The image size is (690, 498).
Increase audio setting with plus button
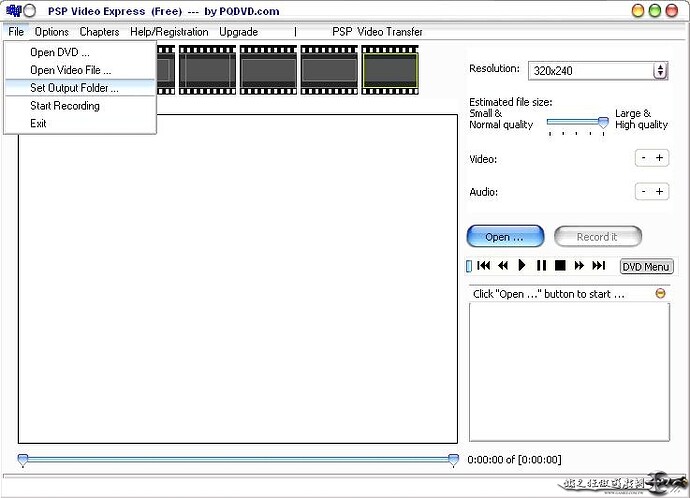click(660, 191)
